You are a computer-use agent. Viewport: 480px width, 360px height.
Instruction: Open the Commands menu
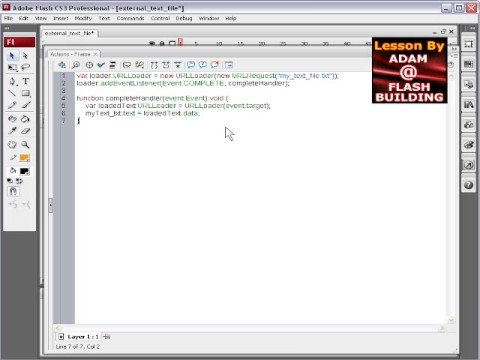click(130, 18)
